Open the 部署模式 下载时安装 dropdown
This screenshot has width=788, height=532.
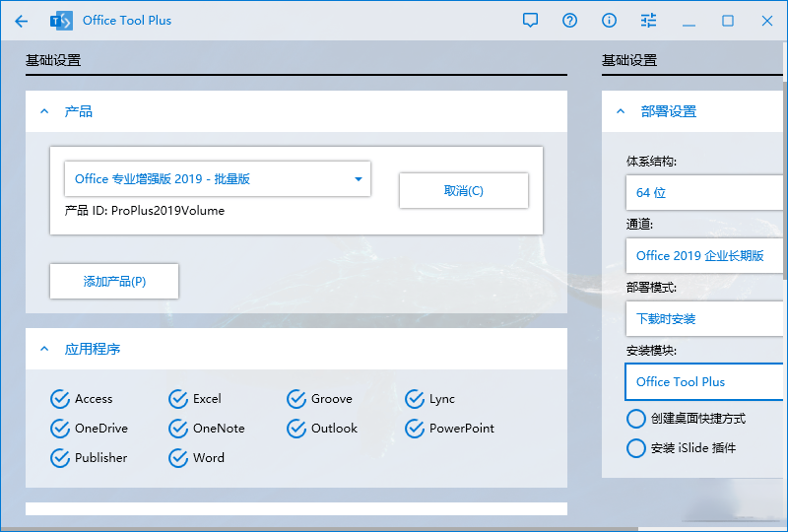pyautogui.click(x=704, y=319)
